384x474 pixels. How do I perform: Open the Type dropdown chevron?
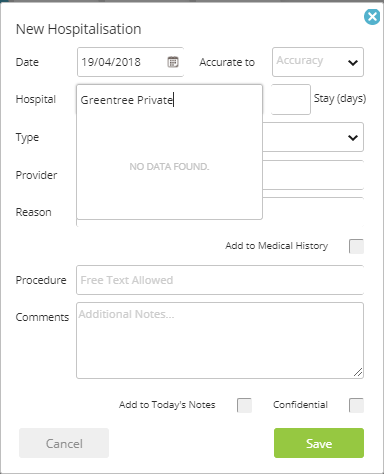(353, 137)
